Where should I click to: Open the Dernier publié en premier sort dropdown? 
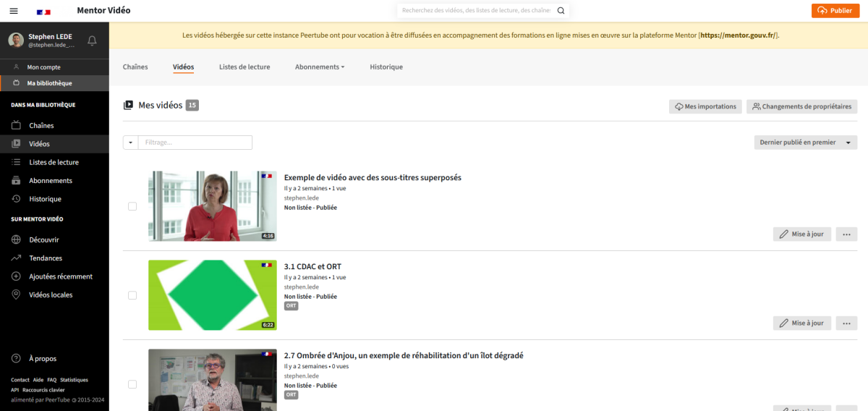805,143
